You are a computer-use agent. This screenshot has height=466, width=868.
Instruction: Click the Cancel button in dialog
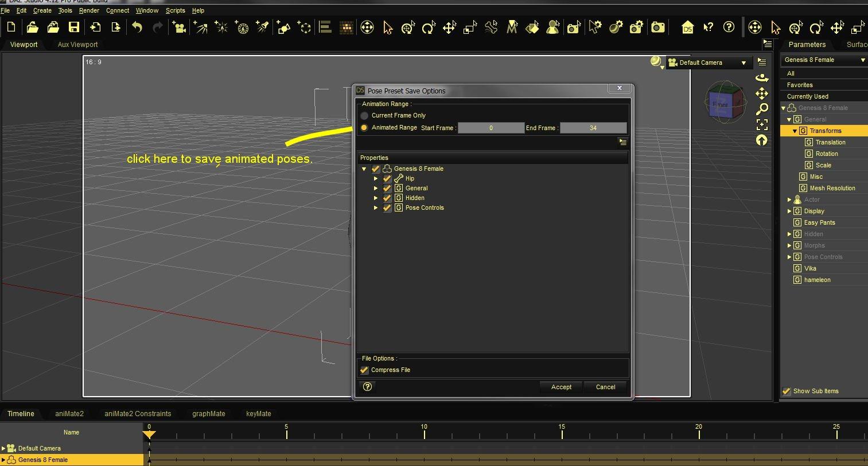tap(605, 387)
